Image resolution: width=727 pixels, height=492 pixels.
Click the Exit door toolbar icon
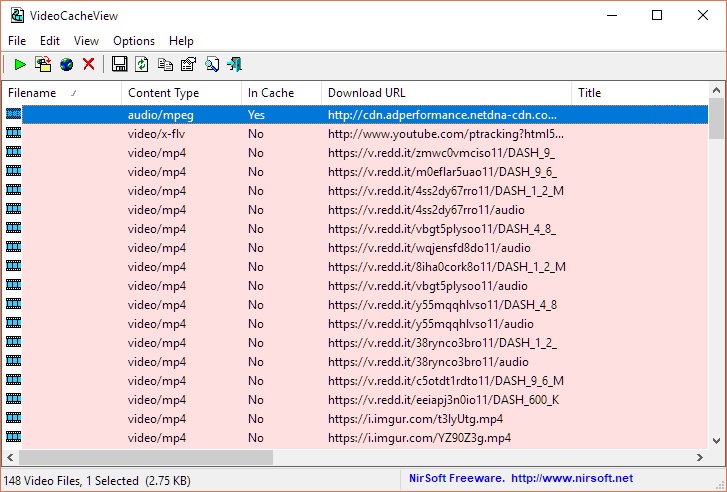[x=235, y=64]
